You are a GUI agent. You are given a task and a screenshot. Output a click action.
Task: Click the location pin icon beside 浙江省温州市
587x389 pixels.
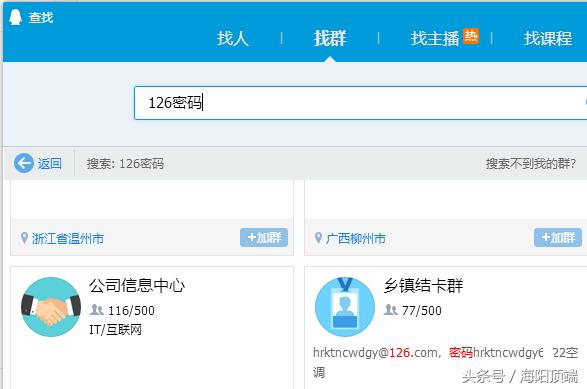point(24,238)
